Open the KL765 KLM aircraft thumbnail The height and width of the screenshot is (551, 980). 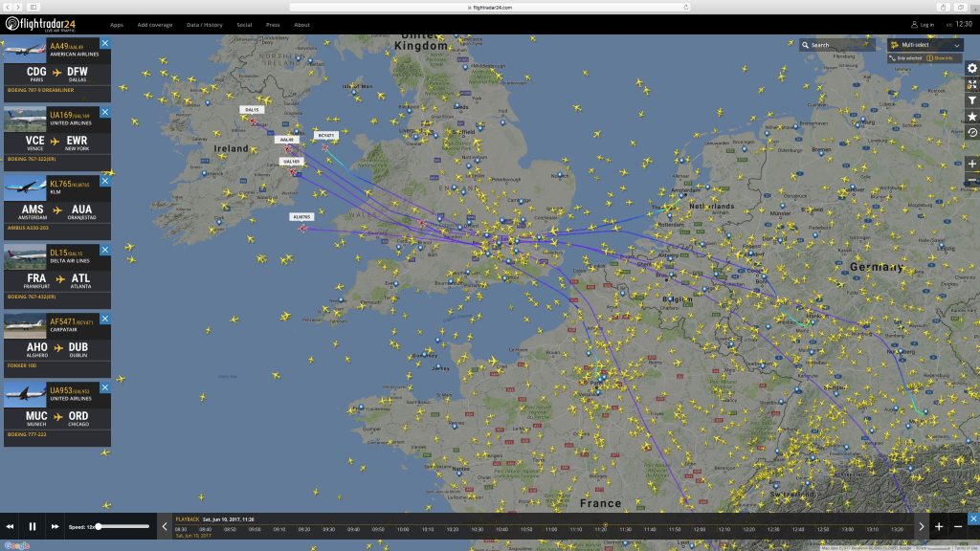click(x=25, y=187)
